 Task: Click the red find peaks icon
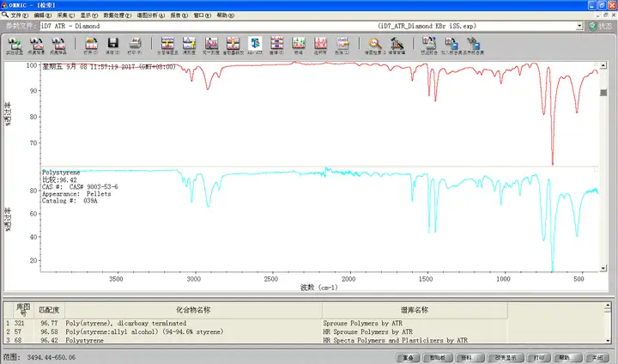click(x=320, y=45)
